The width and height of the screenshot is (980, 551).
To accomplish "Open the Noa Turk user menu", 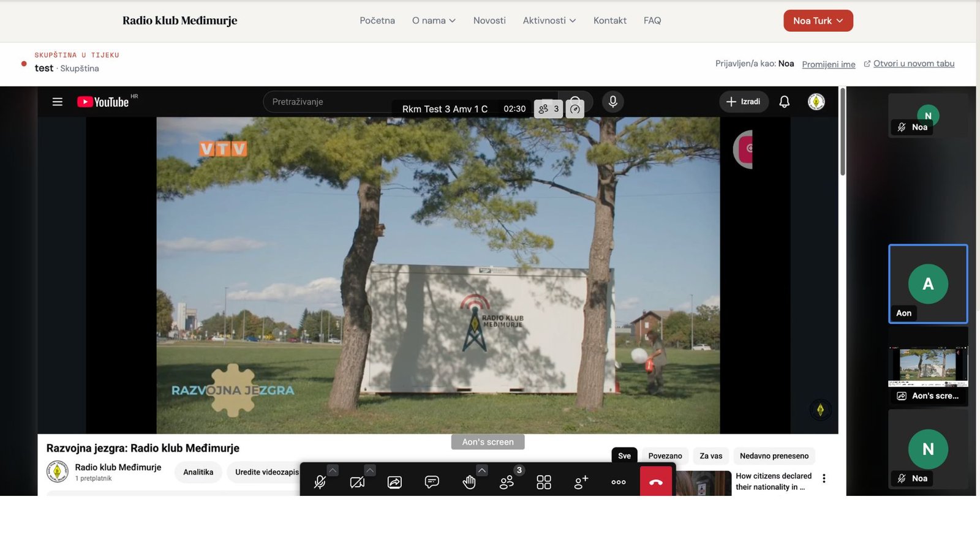I will coord(818,21).
